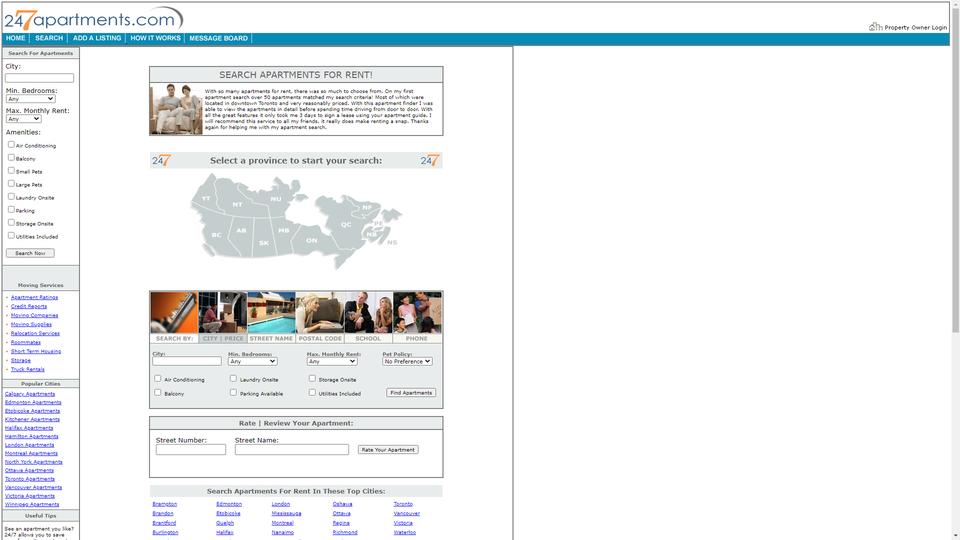Open Apartment Ratings link

tap(34, 298)
